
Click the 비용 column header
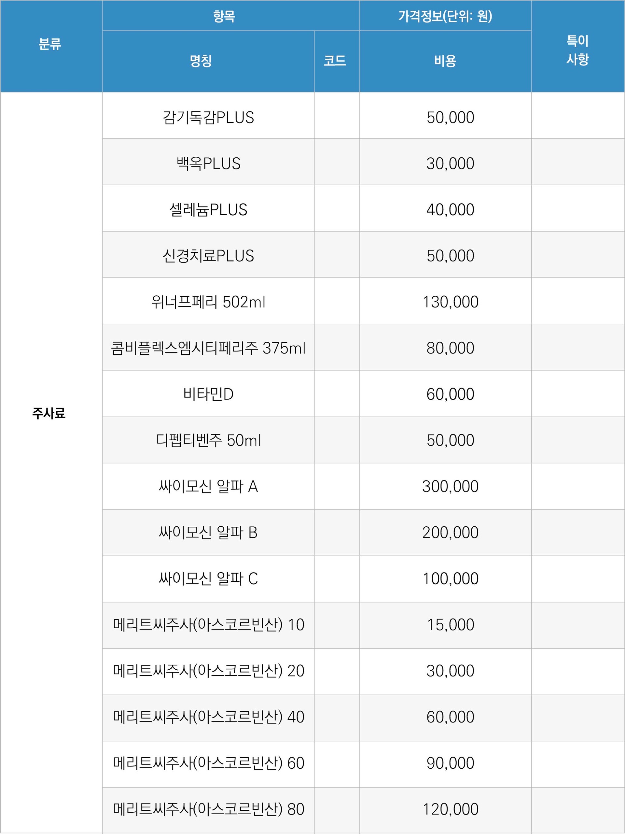445,61
